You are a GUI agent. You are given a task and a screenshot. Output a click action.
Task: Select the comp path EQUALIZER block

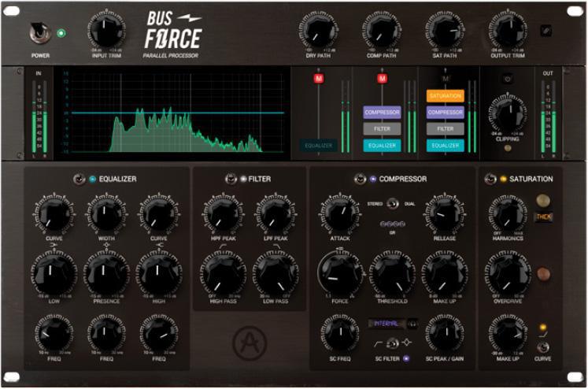[382, 146]
